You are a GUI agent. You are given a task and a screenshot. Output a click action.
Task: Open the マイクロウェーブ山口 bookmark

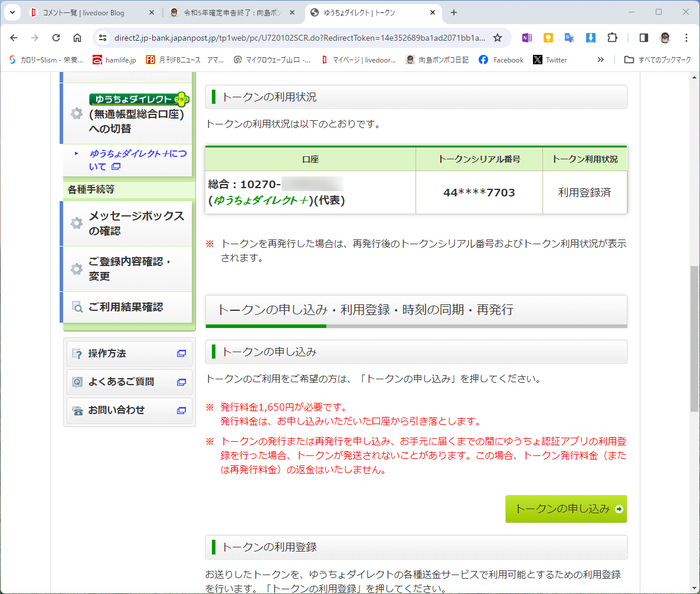(x=272, y=60)
